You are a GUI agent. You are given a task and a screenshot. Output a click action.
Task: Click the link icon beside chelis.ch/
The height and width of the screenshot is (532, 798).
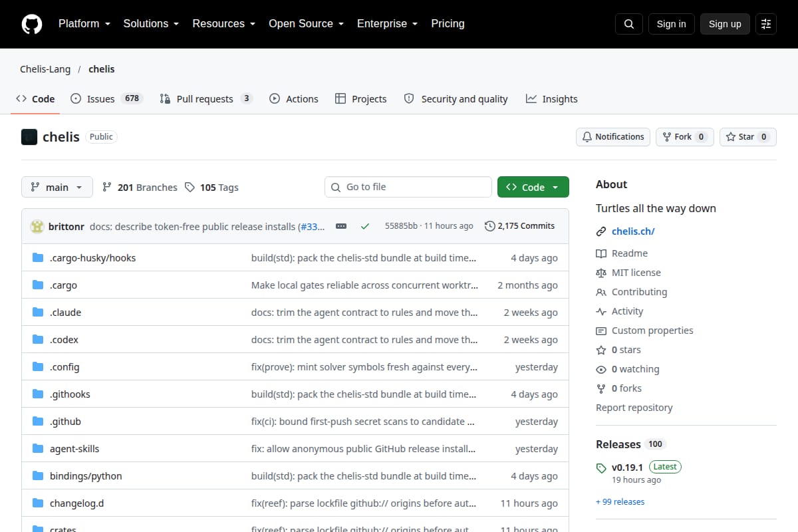tap(601, 231)
